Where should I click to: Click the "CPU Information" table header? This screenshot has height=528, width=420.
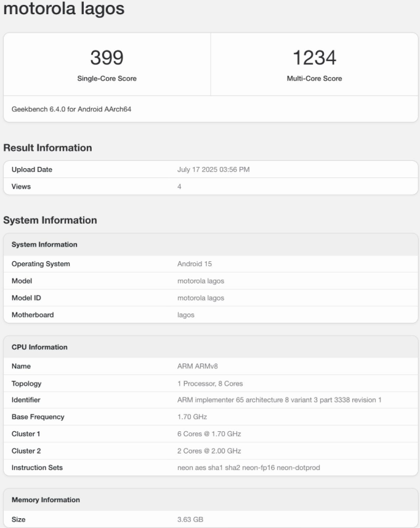[x=39, y=347]
